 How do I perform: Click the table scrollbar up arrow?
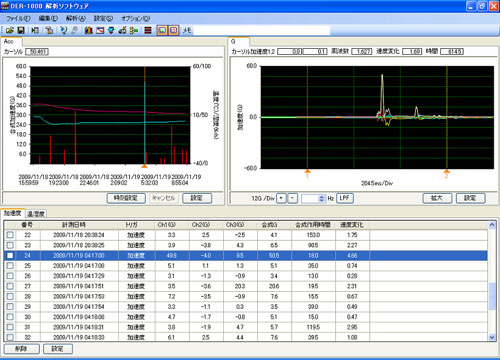pyautogui.click(x=492, y=225)
